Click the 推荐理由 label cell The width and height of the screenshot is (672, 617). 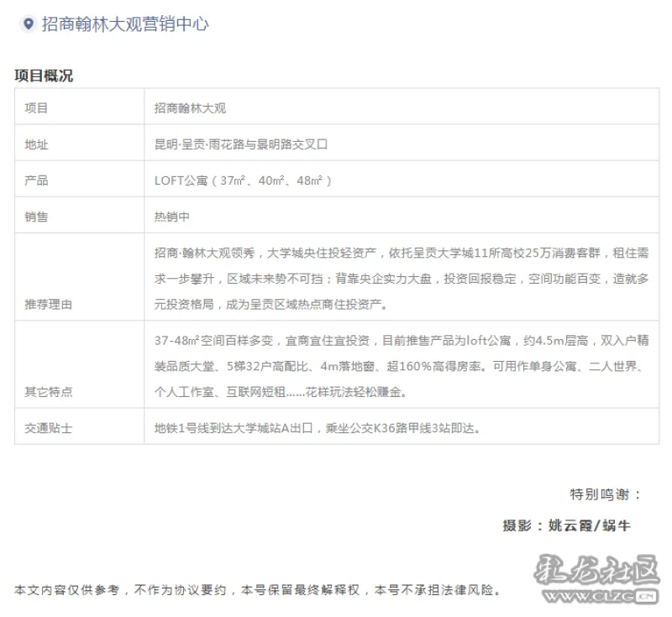coord(79,277)
